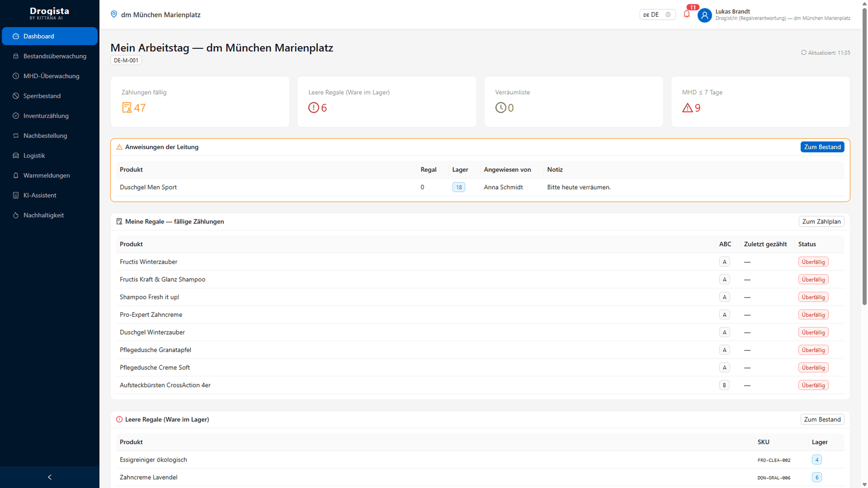Click Zum Bestand button in Leere Regale section
Image resolution: width=868 pixels, height=488 pixels.
coord(822,420)
